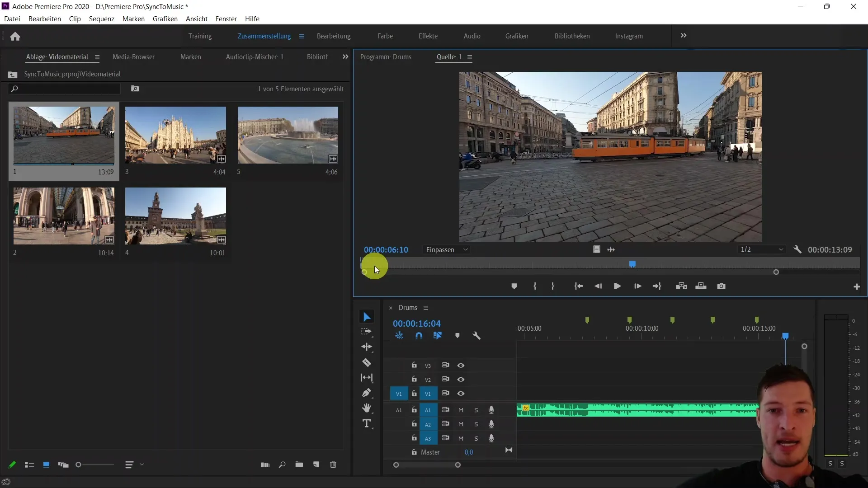Play the source clip
Screen dimensions: 868x488
[617, 286]
